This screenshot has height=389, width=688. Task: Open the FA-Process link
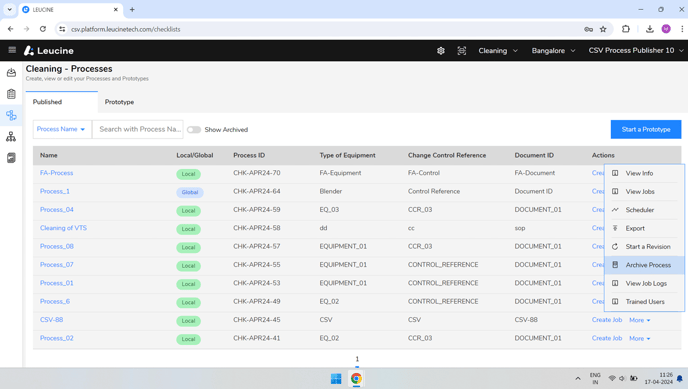point(57,173)
